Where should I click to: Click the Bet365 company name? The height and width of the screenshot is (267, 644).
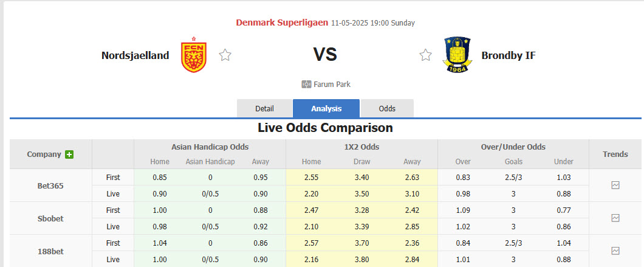(x=50, y=186)
